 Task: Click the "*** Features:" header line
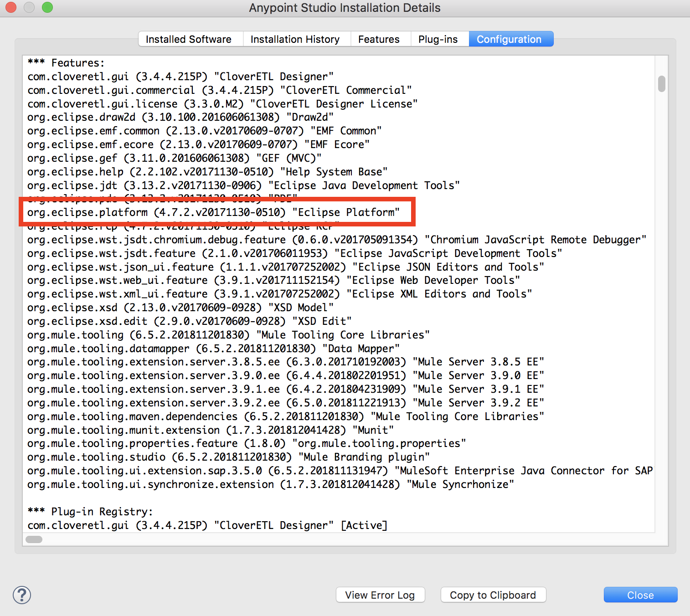click(66, 63)
